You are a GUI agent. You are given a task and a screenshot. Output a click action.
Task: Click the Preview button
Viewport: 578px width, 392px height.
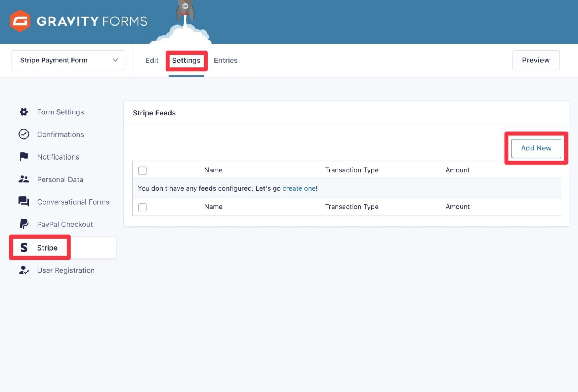tap(535, 60)
